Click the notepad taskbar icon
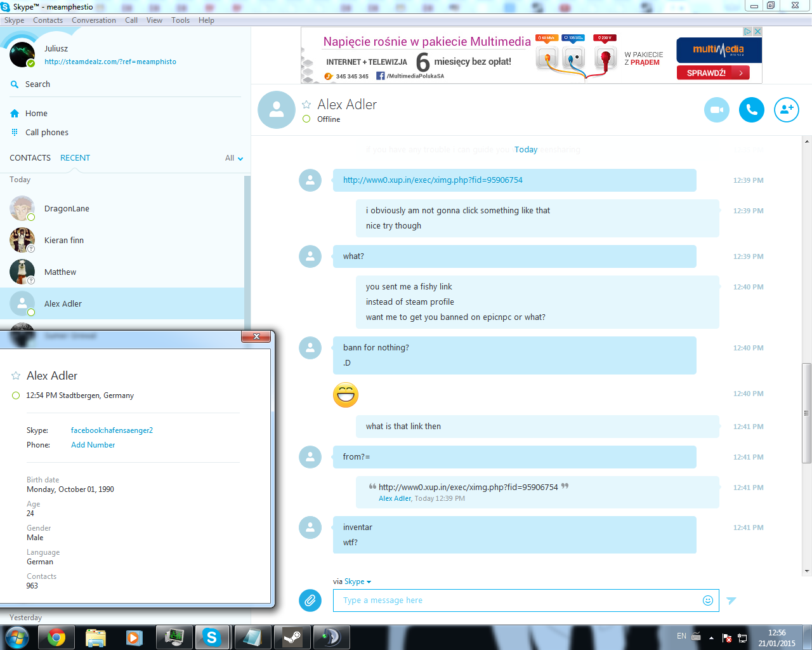The width and height of the screenshot is (812, 650). 252,637
